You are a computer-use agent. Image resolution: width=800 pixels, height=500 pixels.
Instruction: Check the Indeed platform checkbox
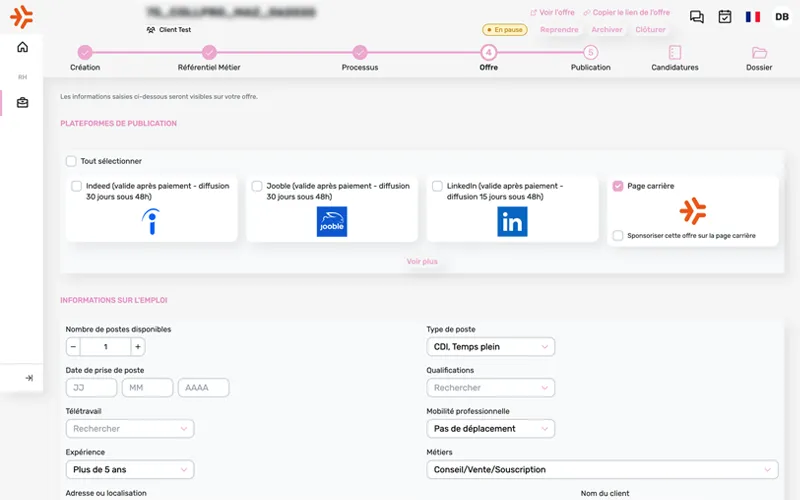77,186
